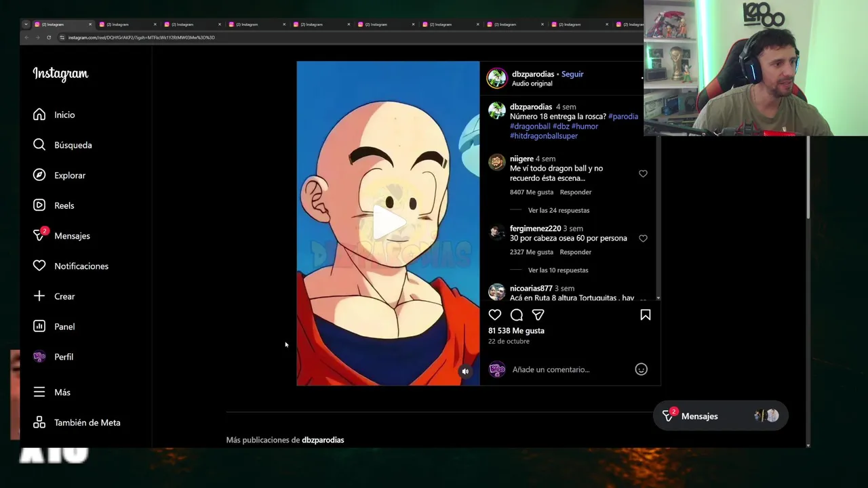Reply to niigere's comment
The image size is (868, 488).
576,192
